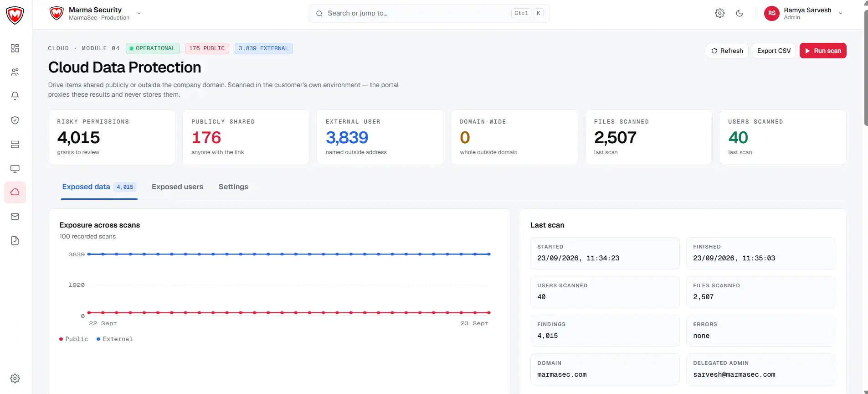The height and width of the screenshot is (394, 868).
Task: Click the External legend entry in chart
Action: [x=114, y=339]
